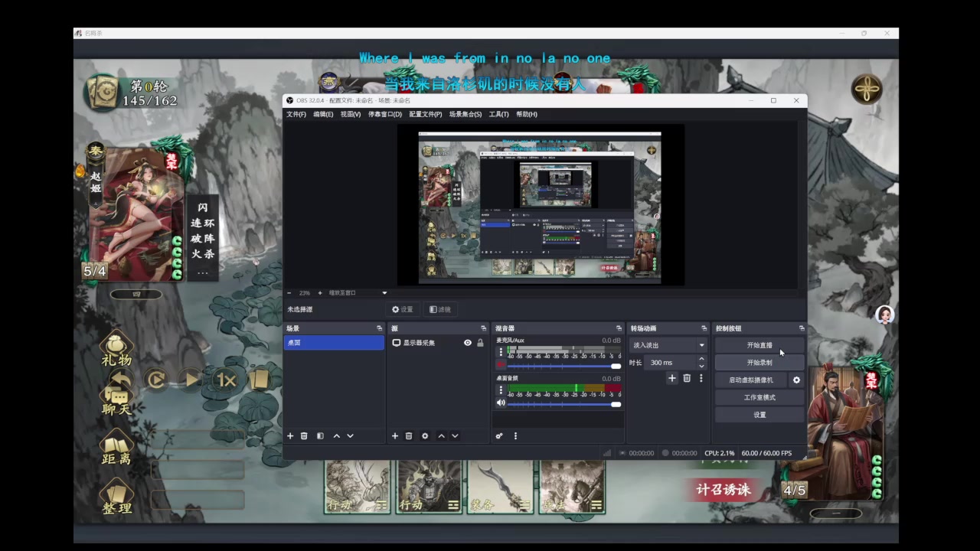This screenshot has width=980, height=551.
Task: Mute the 桌面音频 speaker icon
Action: [x=501, y=403]
